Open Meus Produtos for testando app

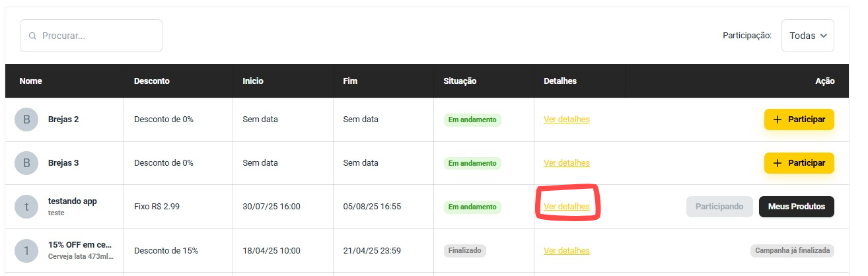(x=797, y=207)
